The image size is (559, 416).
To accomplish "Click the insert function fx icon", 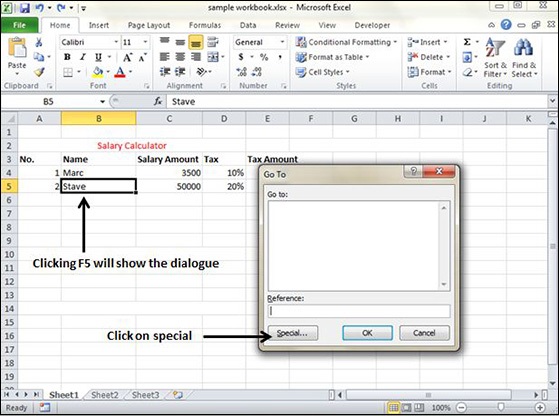I will click(x=158, y=102).
